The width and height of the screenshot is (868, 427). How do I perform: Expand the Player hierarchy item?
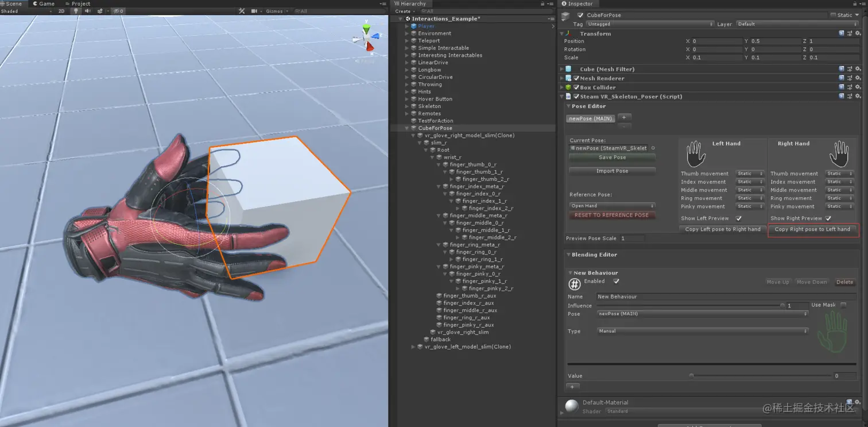click(x=407, y=26)
